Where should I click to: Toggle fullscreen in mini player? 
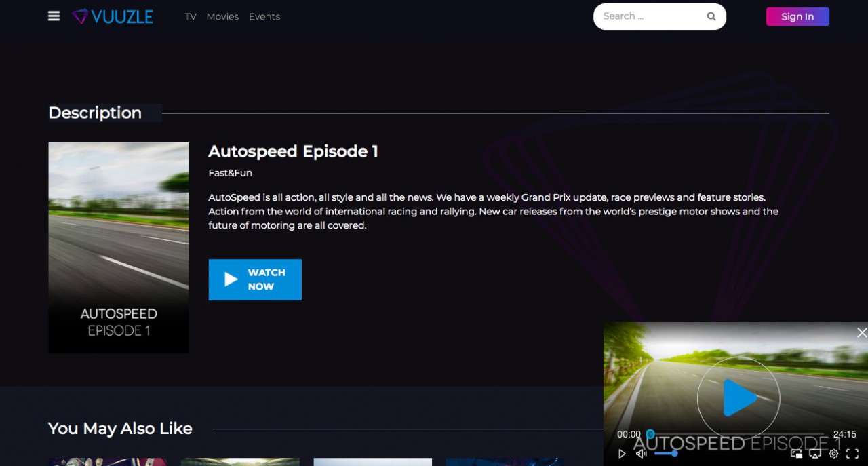tap(852, 454)
